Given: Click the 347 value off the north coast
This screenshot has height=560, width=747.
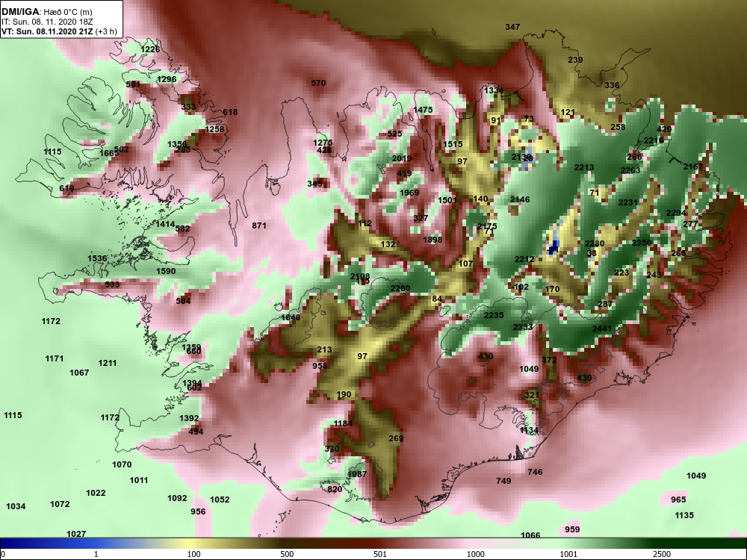Looking at the screenshot, I should (512, 27).
